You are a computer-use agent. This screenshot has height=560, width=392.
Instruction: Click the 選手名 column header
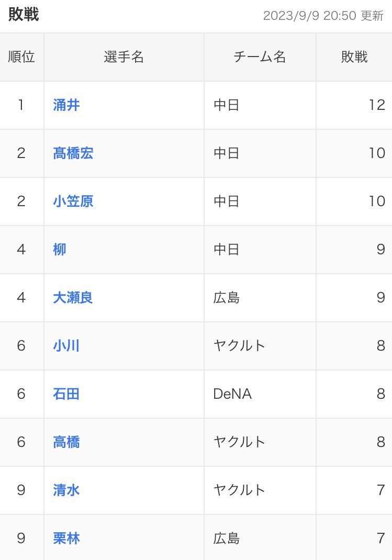pyautogui.click(x=124, y=57)
